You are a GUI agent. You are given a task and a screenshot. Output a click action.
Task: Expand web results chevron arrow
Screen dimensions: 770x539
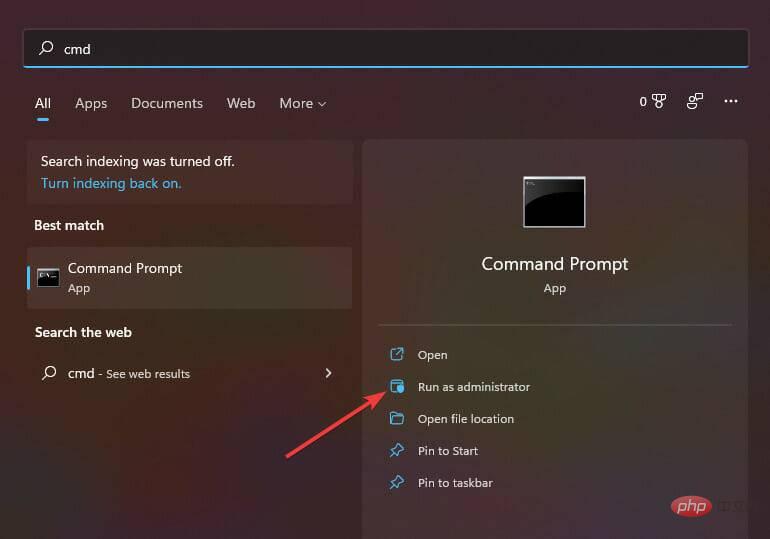[x=328, y=373]
